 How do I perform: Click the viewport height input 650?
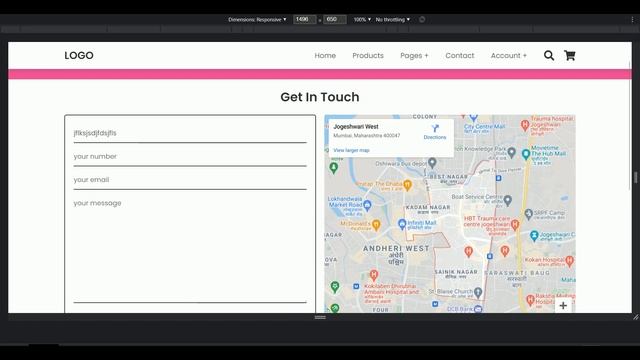click(335, 20)
